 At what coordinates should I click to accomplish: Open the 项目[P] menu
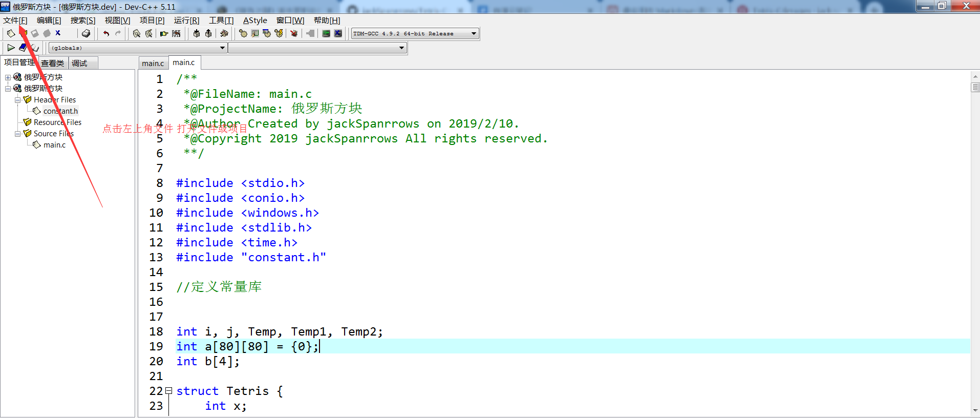[152, 20]
